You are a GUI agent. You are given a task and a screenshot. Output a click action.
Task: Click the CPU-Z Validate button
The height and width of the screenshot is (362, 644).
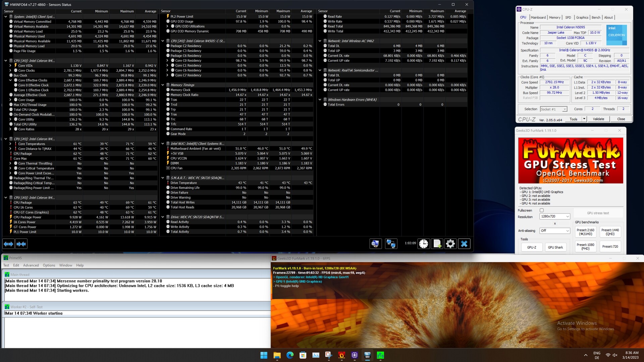pyautogui.click(x=598, y=119)
